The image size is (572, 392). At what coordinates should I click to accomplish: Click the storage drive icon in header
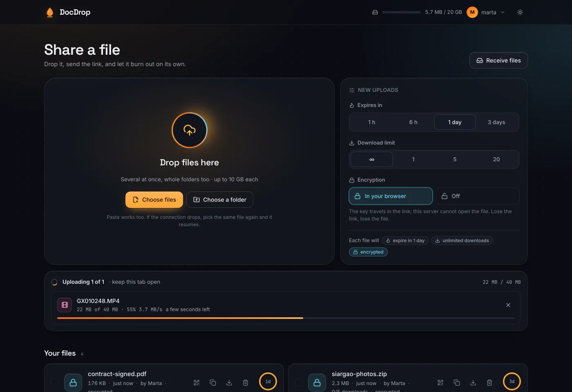click(375, 12)
